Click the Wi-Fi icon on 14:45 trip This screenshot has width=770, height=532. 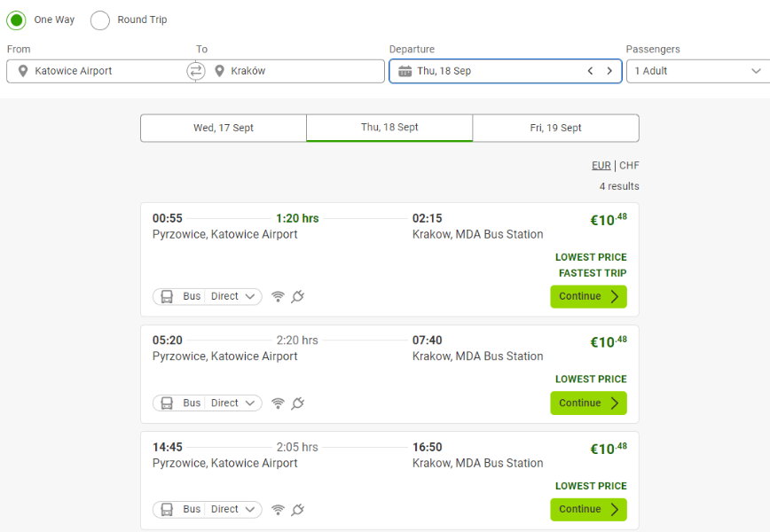click(x=278, y=510)
